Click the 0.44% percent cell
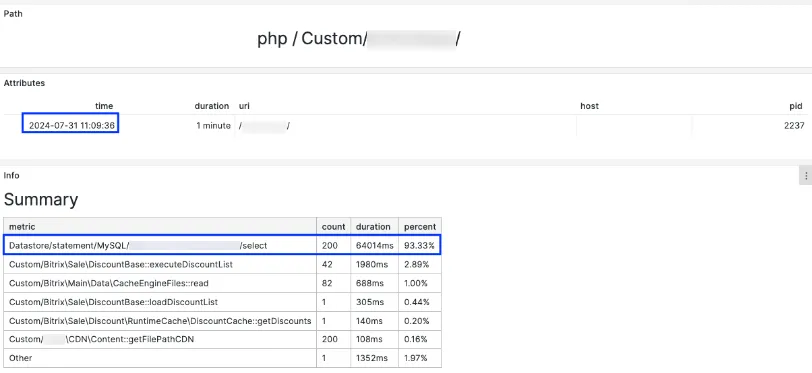 [x=420, y=302]
